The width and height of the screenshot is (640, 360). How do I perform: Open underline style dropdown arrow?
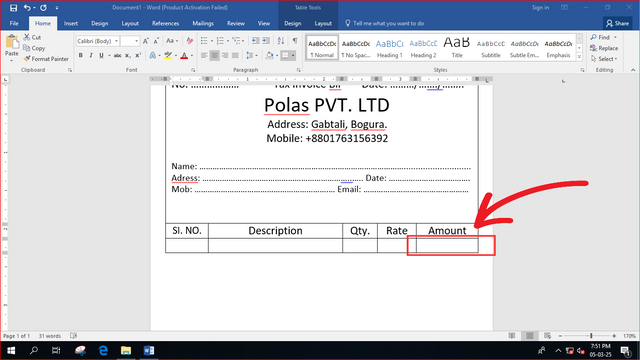coord(109,56)
